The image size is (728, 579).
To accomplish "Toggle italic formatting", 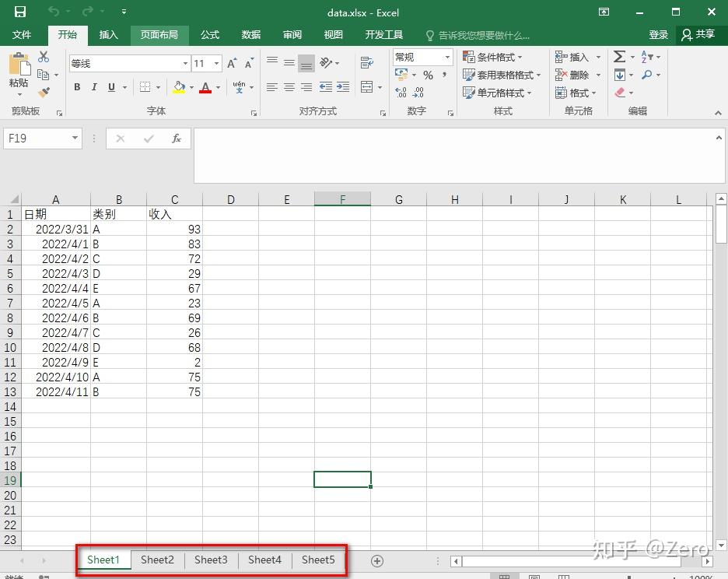I will pos(94,86).
